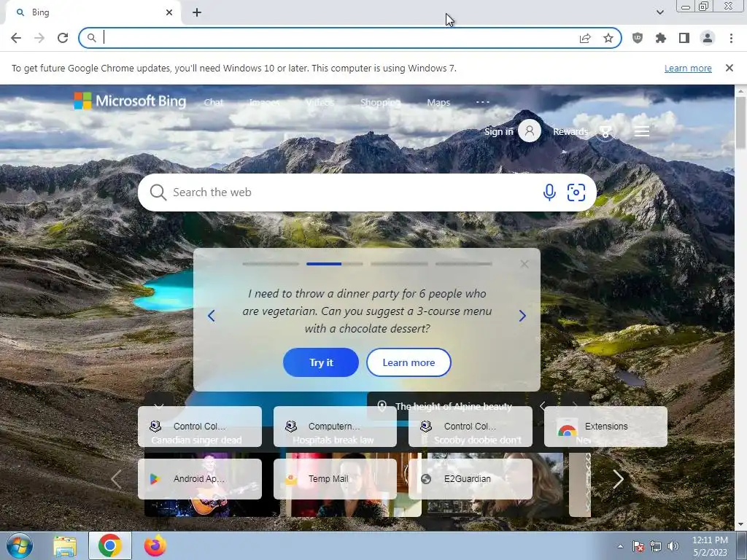The height and width of the screenshot is (560, 747).
Task: Close the chat suggestion card
Action: click(524, 264)
